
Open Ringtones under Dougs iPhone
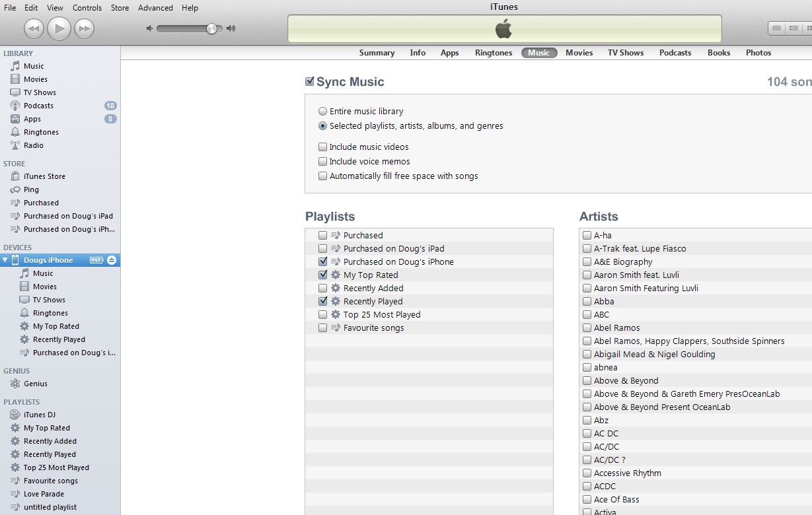(50, 313)
